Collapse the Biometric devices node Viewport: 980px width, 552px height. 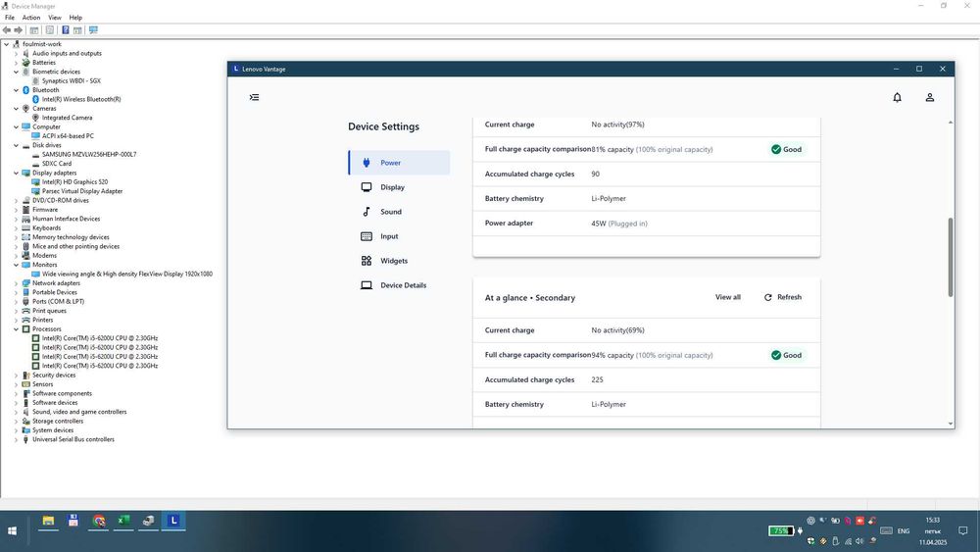[17, 72]
